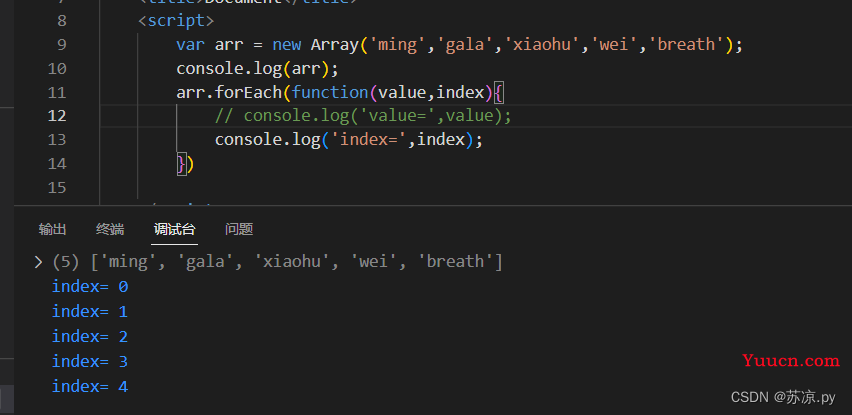Image resolution: width=852 pixels, height=415 pixels.
Task: Click line number 13 in gutter
Action: [x=57, y=140]
